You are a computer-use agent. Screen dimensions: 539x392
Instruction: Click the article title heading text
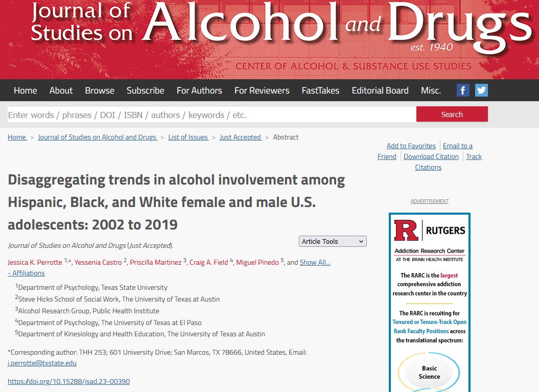click(x=176, y=202)
